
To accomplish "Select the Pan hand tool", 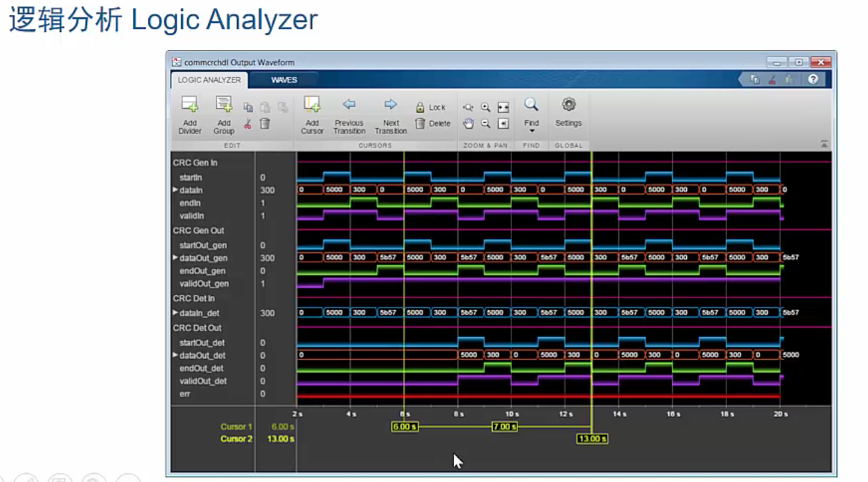I will pyautogui.click(x=469, y=123).
